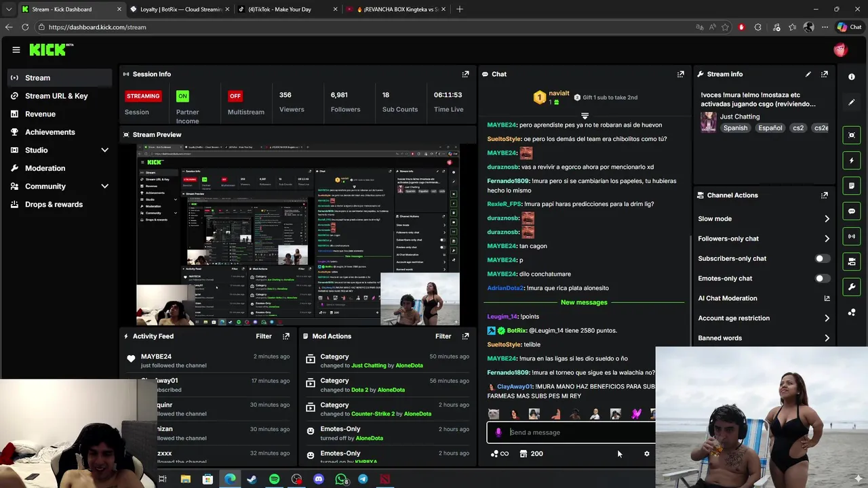Switch to the REVANCHA BOX browser tab
This screenshot has width=868, height=488.
(395, 9)
